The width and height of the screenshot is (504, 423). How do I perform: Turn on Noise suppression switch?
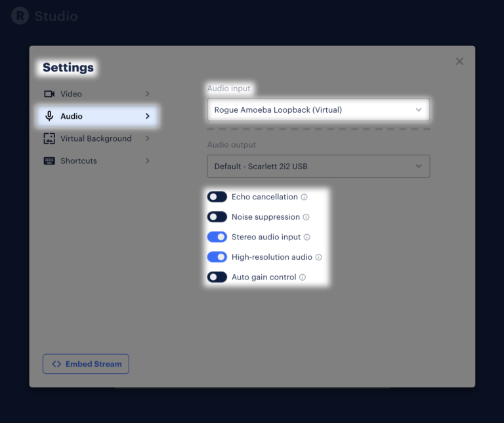(x=217, y=217)
